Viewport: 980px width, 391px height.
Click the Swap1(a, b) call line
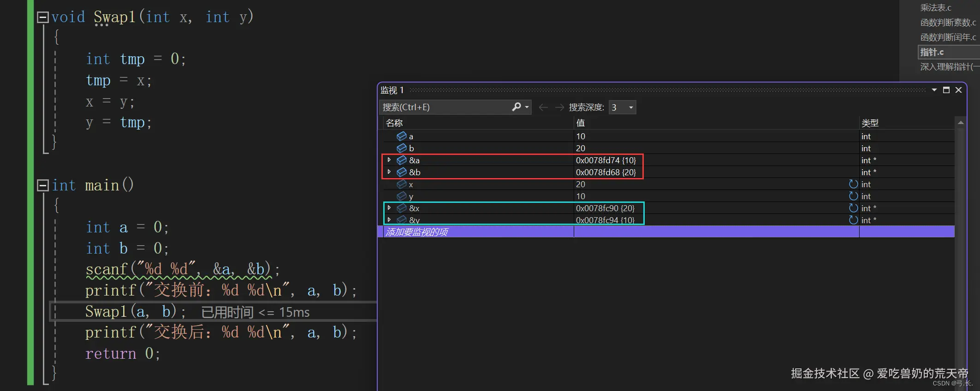(x=136, y=312)
